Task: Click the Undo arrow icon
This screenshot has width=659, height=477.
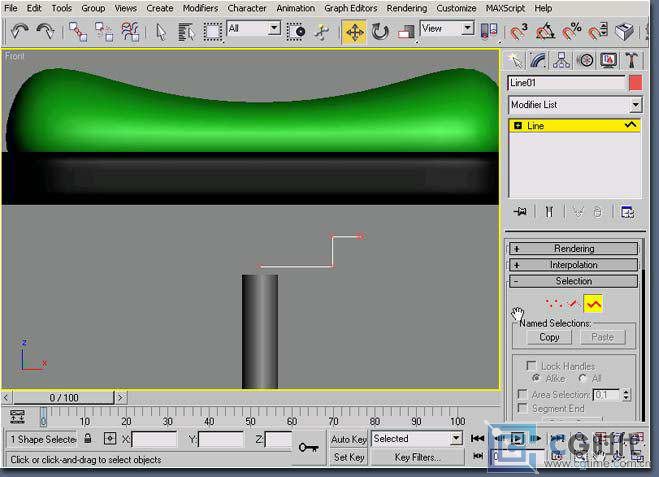Action: (x=19, y=31)
